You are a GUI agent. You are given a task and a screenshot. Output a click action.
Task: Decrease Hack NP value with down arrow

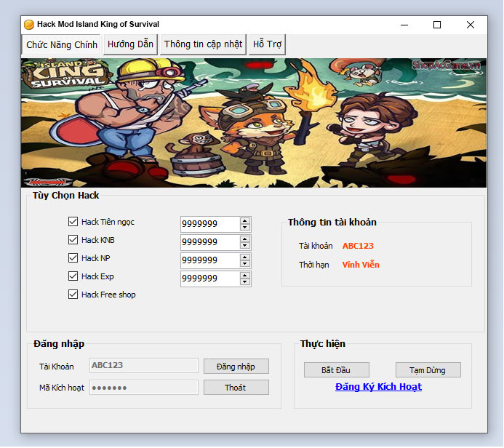click(245, 264)
